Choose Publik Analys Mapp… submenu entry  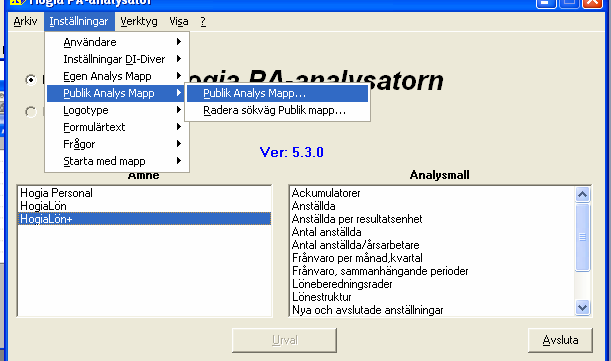pyautogui.click(x=277, y=94)
